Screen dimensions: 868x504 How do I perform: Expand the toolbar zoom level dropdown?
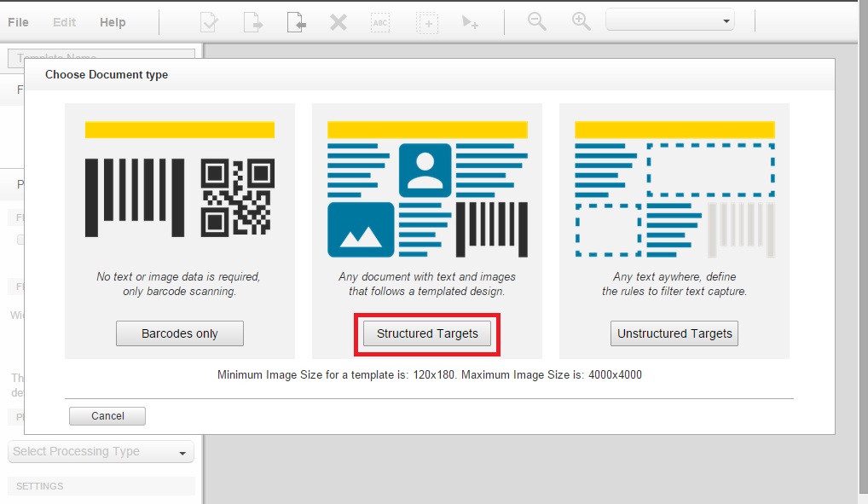[x=670, y=20]
